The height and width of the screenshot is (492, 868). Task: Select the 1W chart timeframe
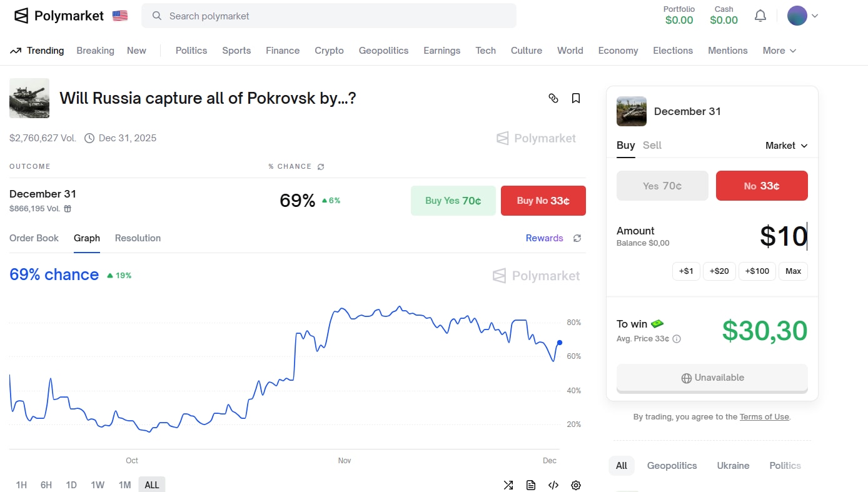[98, 484]
